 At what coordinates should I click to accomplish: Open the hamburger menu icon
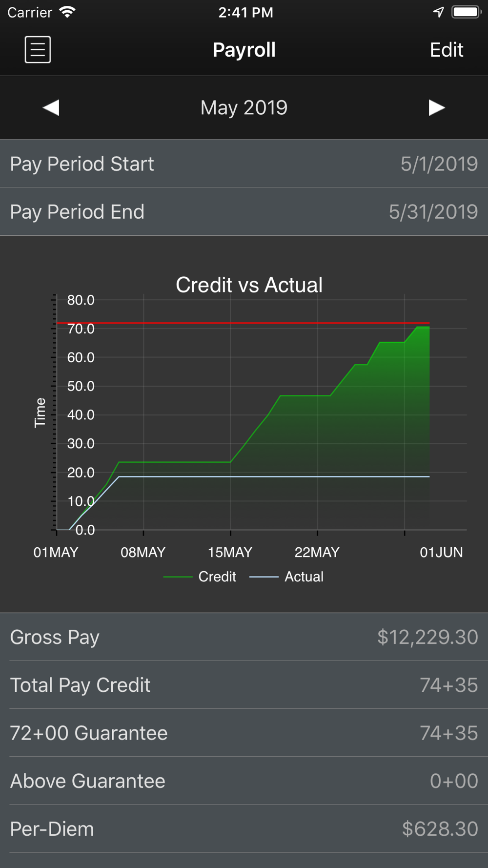tap(38, 49)
